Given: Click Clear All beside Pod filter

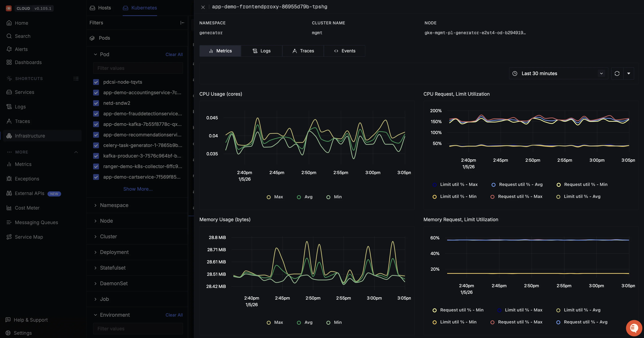Looking at the screenshot, I should pyautogui.click(x=174, y=55).
